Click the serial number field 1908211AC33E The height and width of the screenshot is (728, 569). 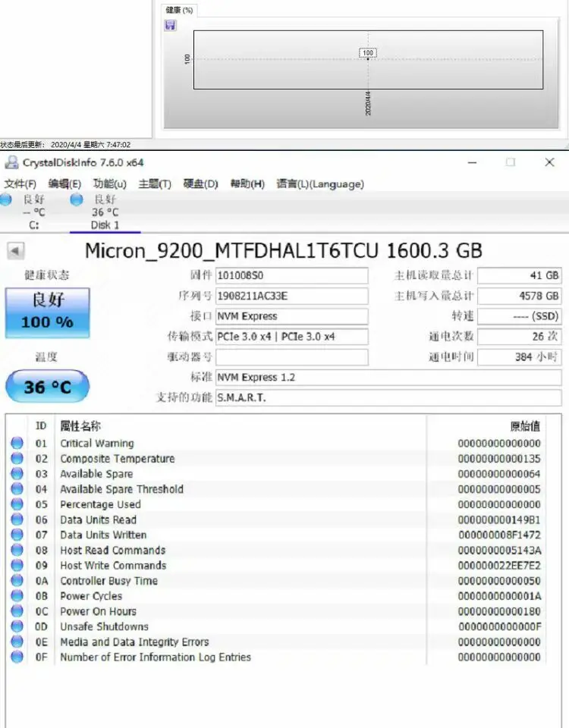pyautogui.click(x=291, y=296)
